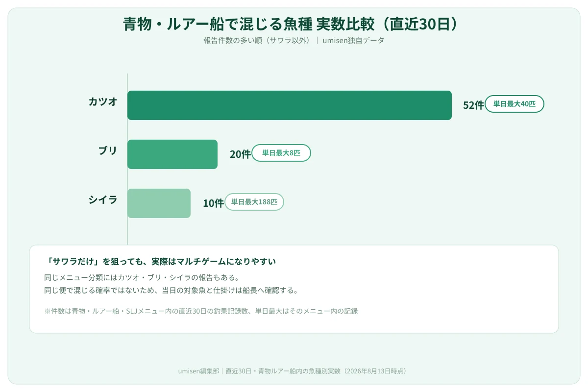Select the 単日最大40匹 badge
588x392 pixels.
514,104
